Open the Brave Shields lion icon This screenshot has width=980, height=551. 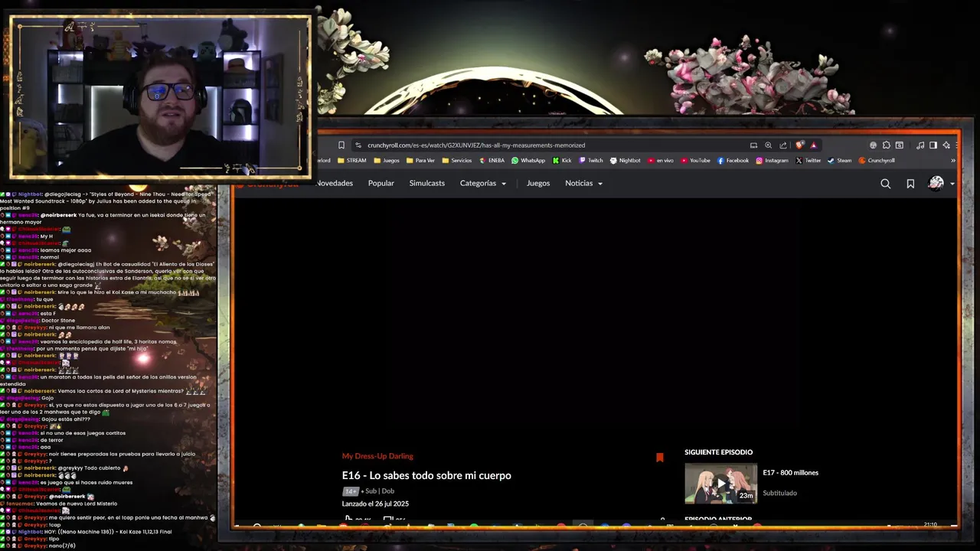click(x=800, y=145)
